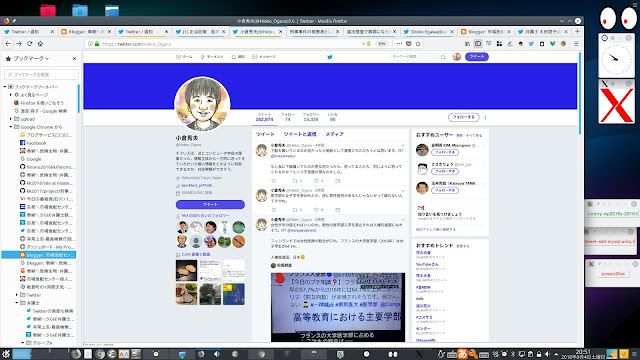Click the profile avatar picture of 小倉秀夫

tap(202, 104)
